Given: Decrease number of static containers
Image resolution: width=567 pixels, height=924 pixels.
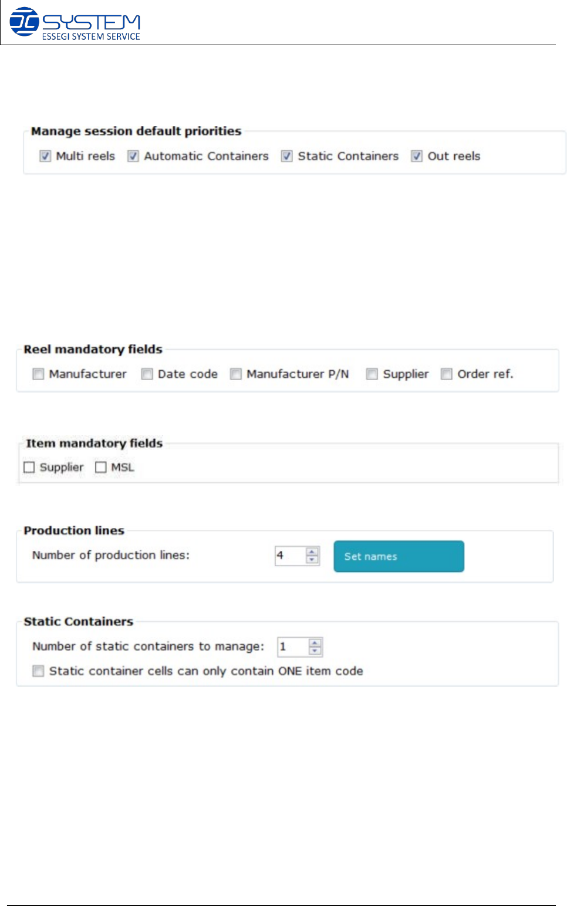Looking at the screenshot, I should click(315, 651).
